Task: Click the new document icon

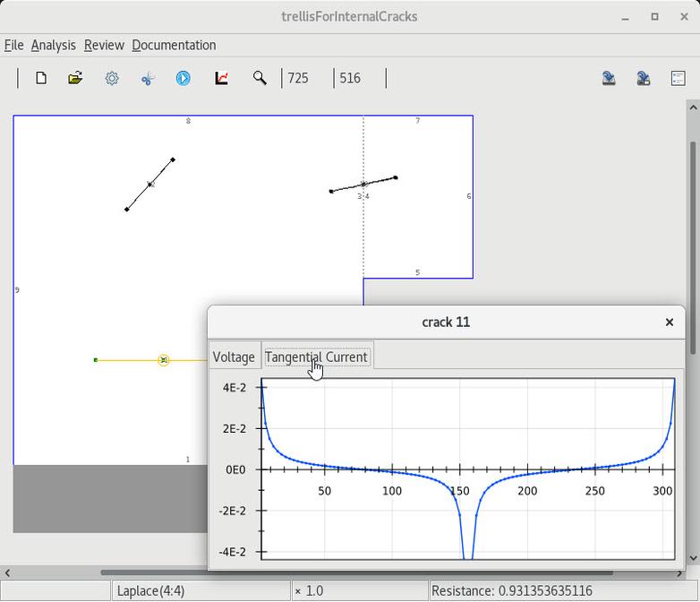Action: (41, 79)
